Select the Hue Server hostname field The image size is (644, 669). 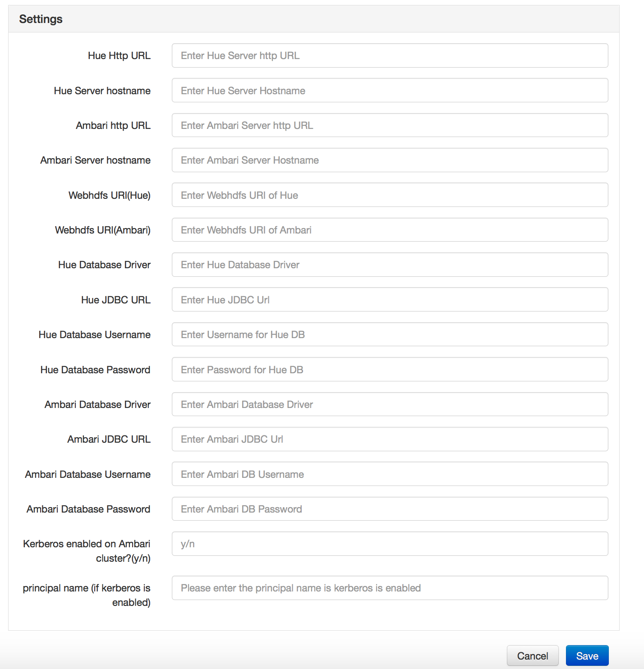[389, 90]
